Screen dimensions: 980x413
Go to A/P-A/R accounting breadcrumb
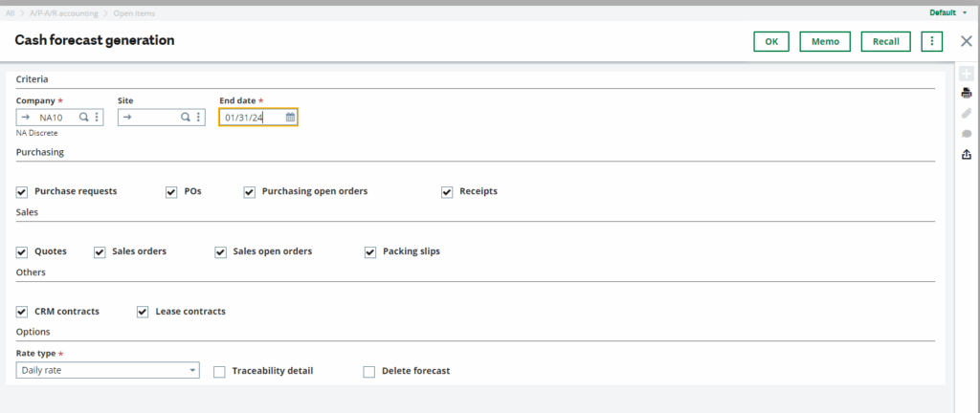click(x=66, y=13)
